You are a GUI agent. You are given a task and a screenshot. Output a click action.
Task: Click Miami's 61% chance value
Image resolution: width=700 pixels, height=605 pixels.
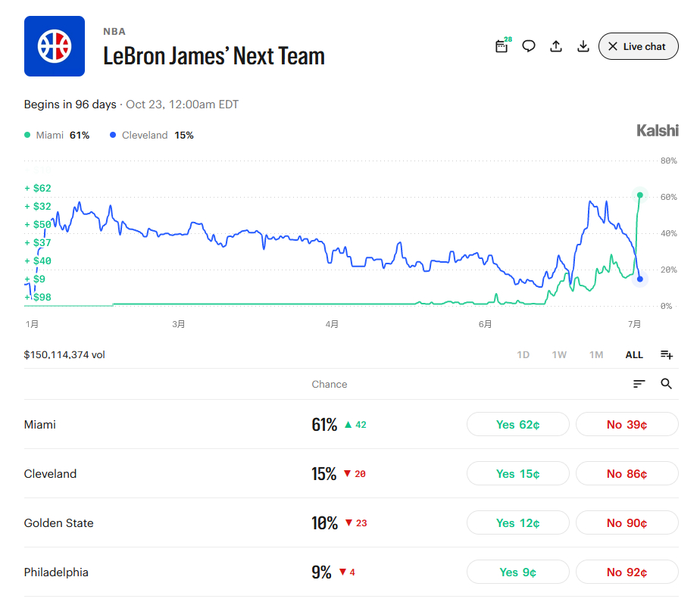point(324,424)
